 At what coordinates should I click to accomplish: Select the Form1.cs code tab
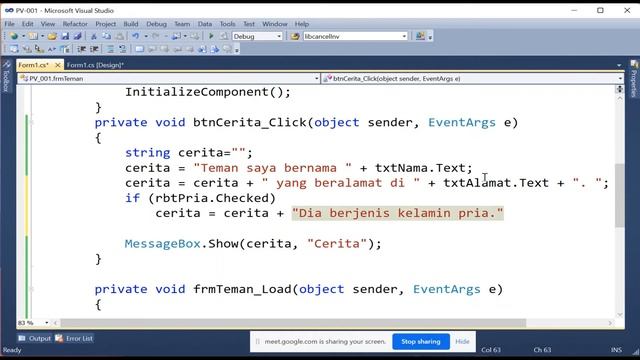click(33, 65)
